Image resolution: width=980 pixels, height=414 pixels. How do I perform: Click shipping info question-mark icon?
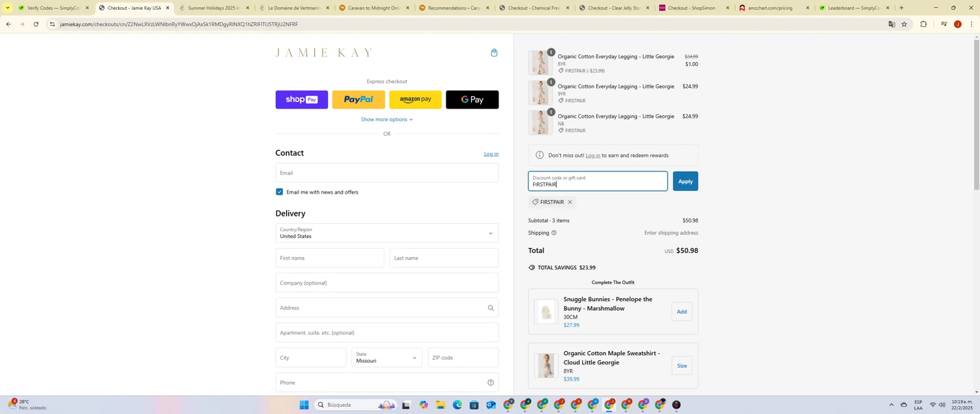554,233
